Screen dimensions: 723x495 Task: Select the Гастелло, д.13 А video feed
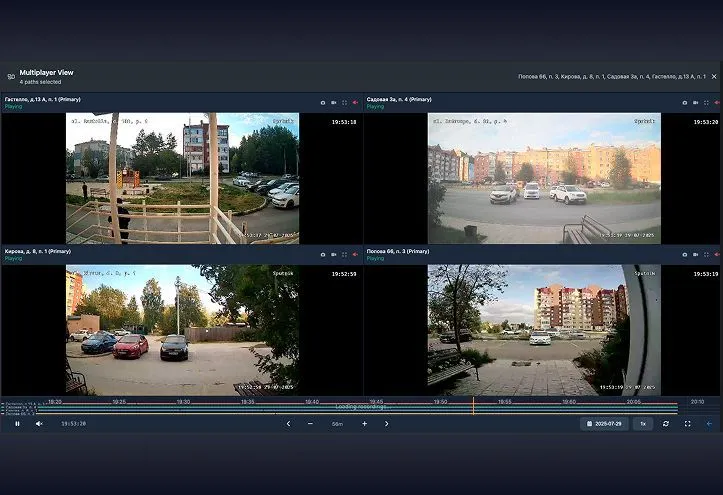click(182, 178)
